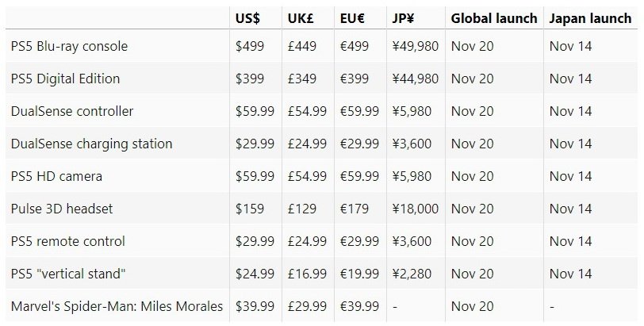Select the Marvel's Spider-Man: Miles Morales label
This screenshot has width=644, height=326.
[117, 306]
